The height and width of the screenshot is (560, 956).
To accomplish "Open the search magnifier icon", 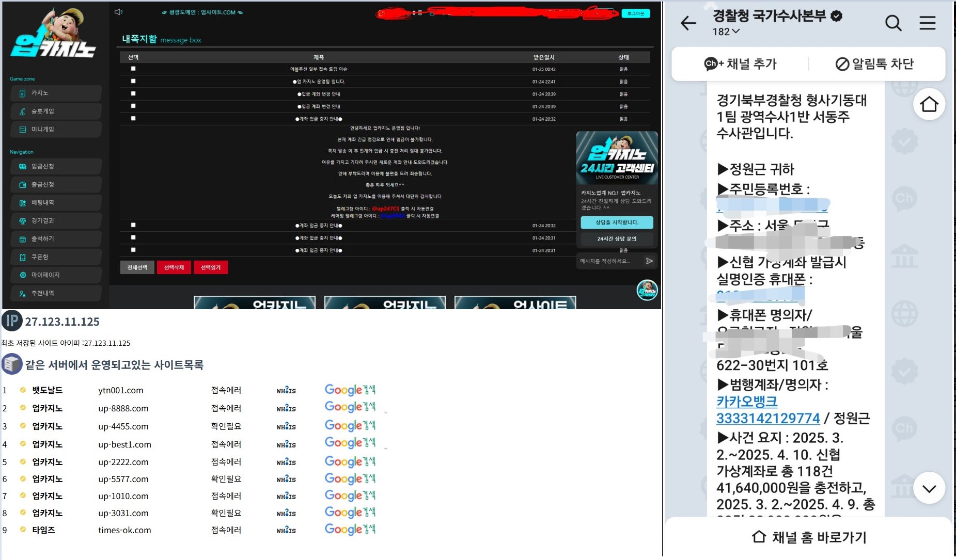I will 893,23.
